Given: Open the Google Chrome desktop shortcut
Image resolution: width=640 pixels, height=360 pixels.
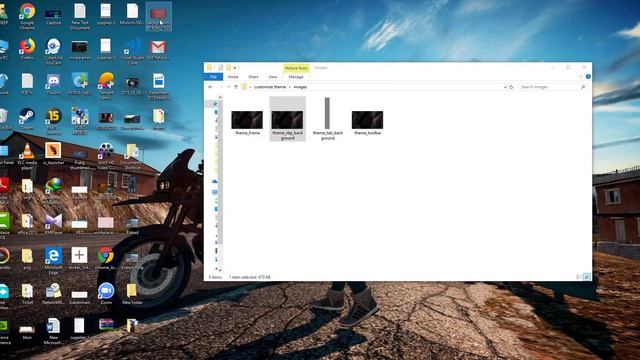Looking at the screenshot, I should [x=27, y=16].
